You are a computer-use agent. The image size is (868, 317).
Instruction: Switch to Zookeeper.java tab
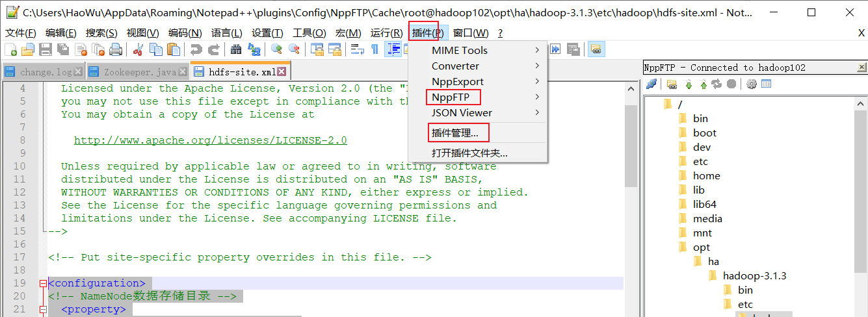pyautogui.click(x=138, y=71)
